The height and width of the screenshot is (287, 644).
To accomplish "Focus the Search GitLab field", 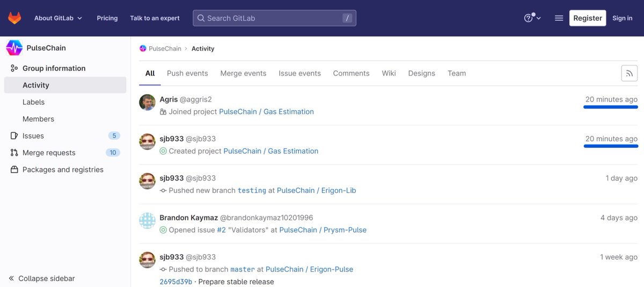I will (274, 18).
